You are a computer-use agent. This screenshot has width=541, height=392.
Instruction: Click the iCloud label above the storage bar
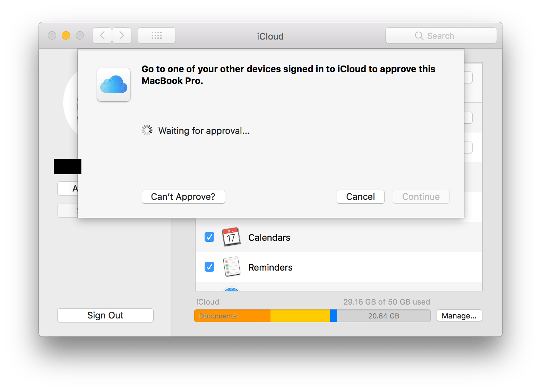pyautogui.click(x=207, y=301)
